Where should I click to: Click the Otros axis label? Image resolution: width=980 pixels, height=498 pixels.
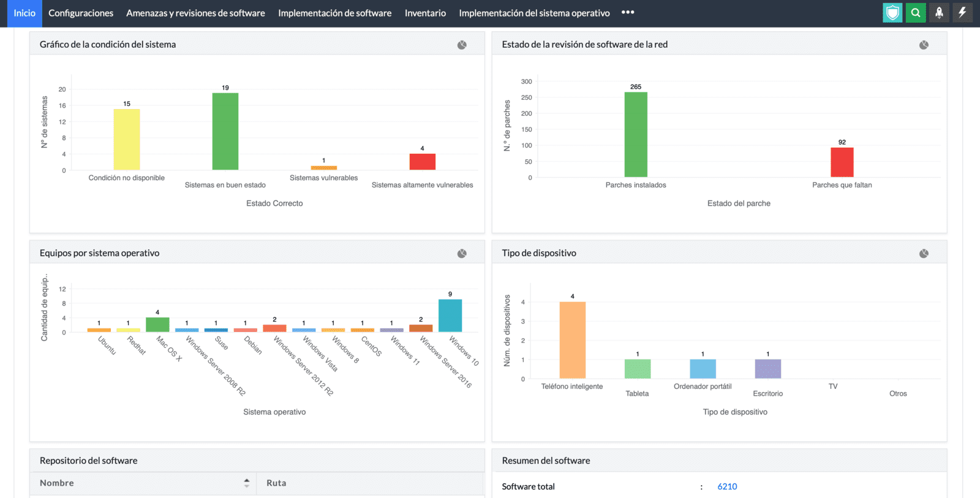899,394
